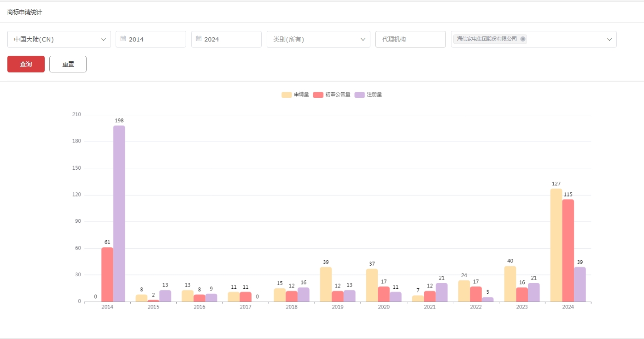The image size is (644, 339).
Task: Remove the 海信家电集团股份有限公司 tag
Action: 523,39
